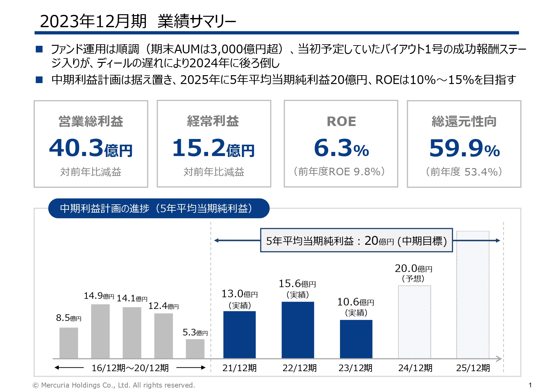The height and width of the screenshot is (392, 555).
Task: Click the gray chart axis arrow on the right
Action: [498, 359]
